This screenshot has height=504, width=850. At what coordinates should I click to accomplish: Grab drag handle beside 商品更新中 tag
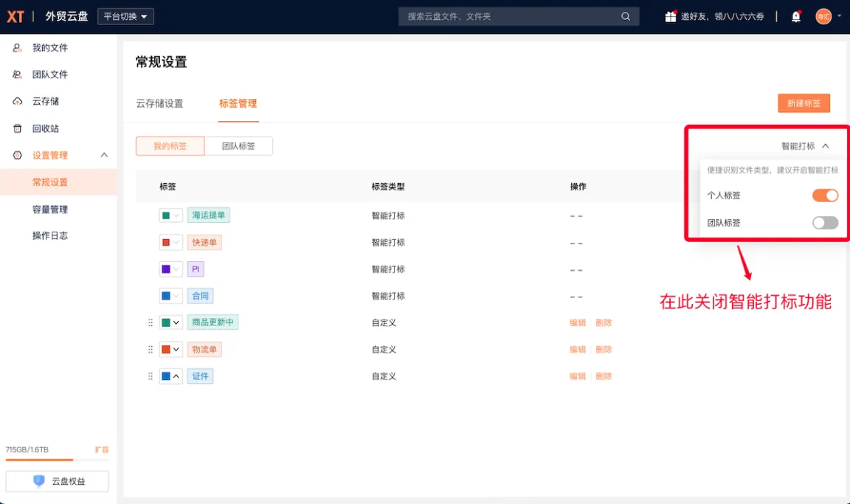[x=151, y=322]
